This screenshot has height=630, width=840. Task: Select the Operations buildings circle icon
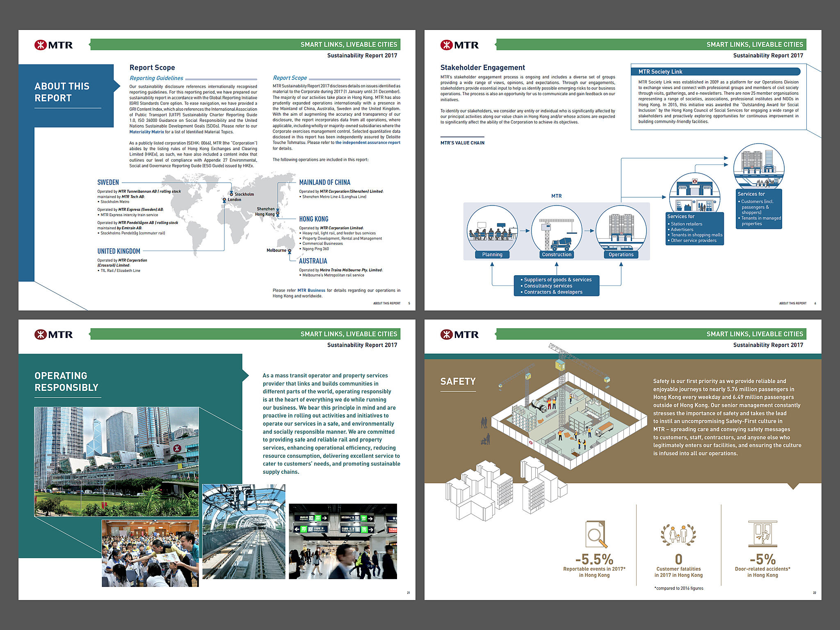click(x=621, y=228)
